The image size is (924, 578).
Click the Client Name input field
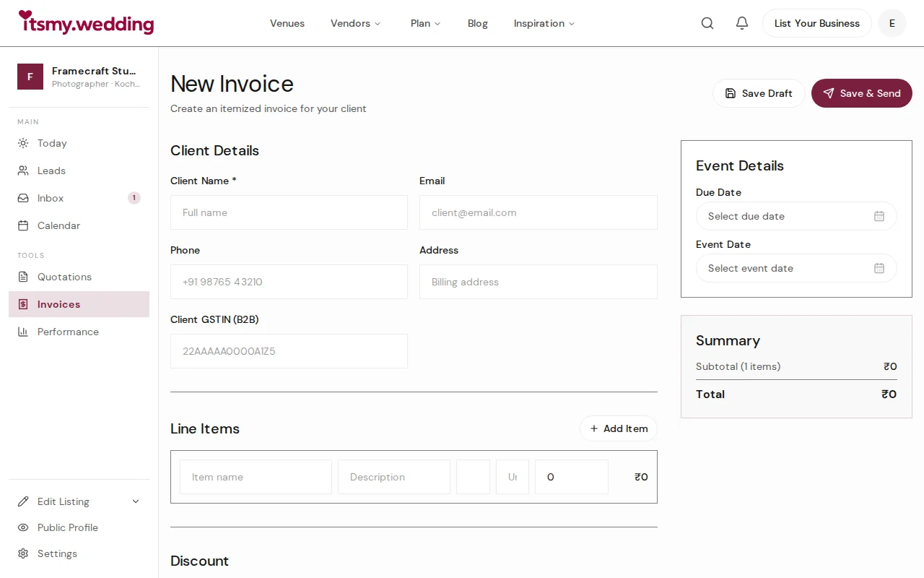coord(289,212)
